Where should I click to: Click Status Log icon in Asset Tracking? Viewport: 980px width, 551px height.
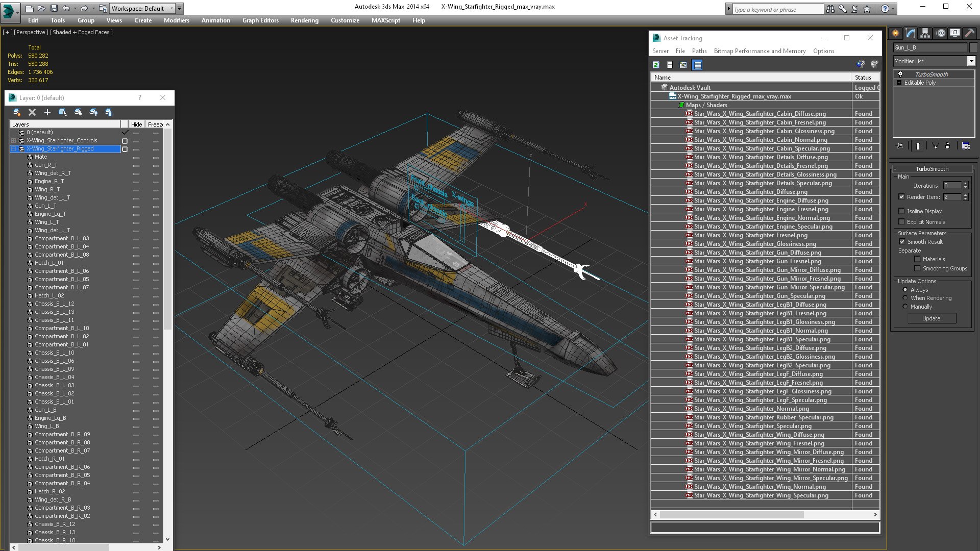tap(670, 65)
